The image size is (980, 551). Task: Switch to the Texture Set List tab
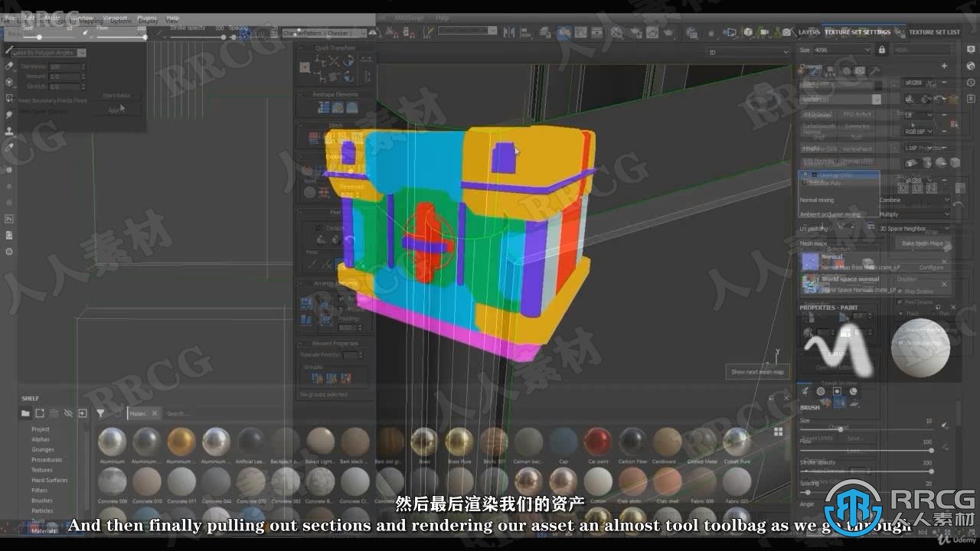934,32
